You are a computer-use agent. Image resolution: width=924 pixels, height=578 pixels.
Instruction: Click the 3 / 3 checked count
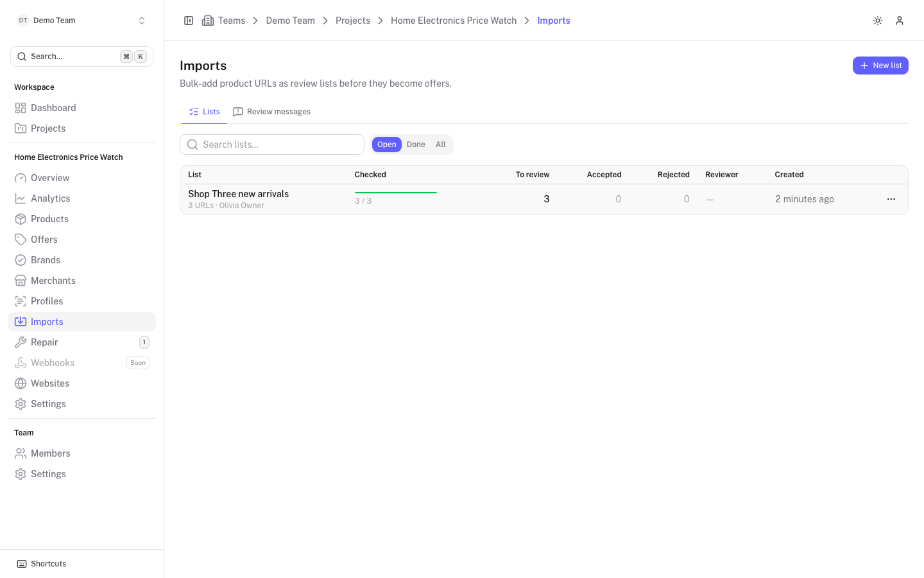click(x=363, y=201)
